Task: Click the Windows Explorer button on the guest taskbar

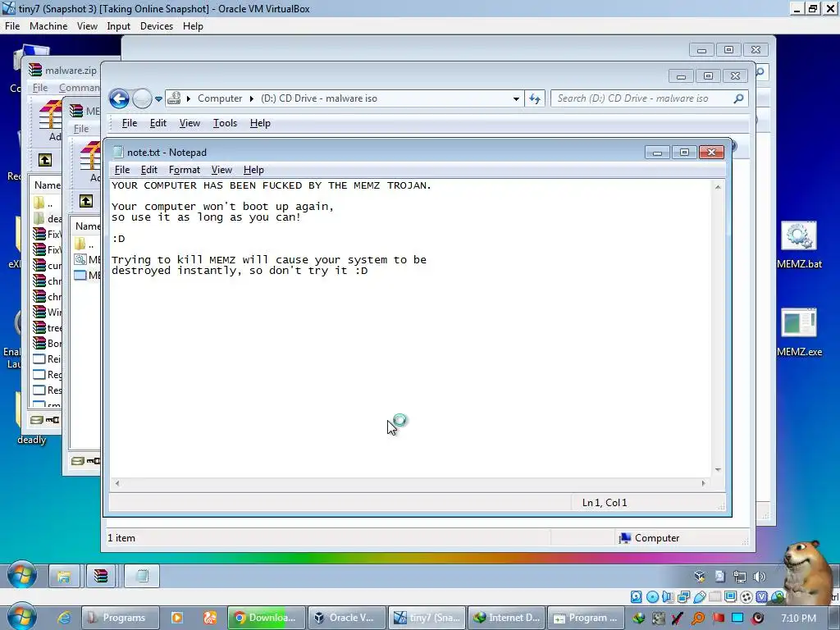Action: point(64,577)
